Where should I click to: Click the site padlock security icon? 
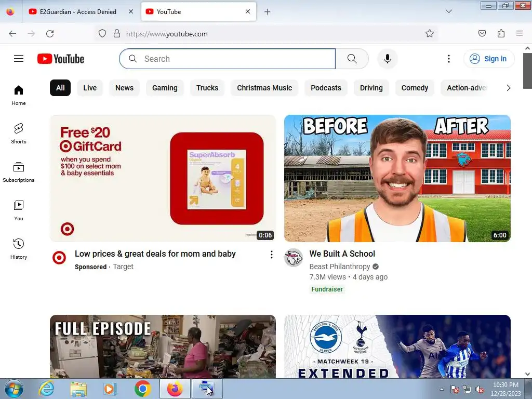coord(117,34)
